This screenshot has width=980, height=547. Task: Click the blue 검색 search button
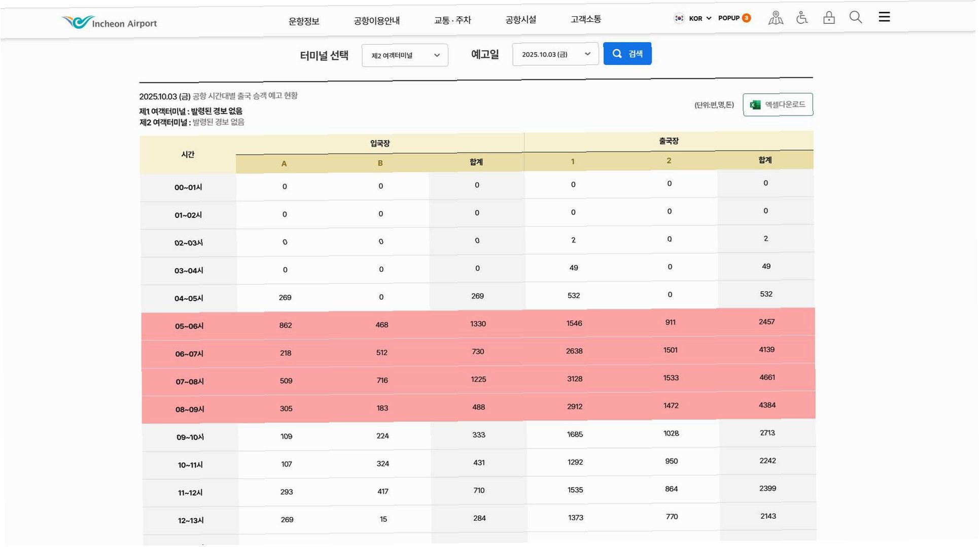coord(627,54)
